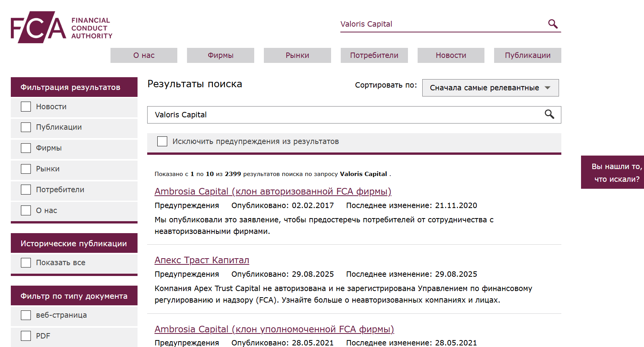Click the Последнее изменение: 21.11.2020 text

pyautogui.click(x=411, y=206)
